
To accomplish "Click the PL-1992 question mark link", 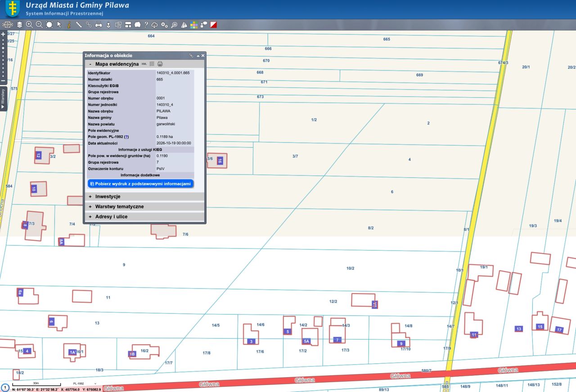I will (126, 137).
